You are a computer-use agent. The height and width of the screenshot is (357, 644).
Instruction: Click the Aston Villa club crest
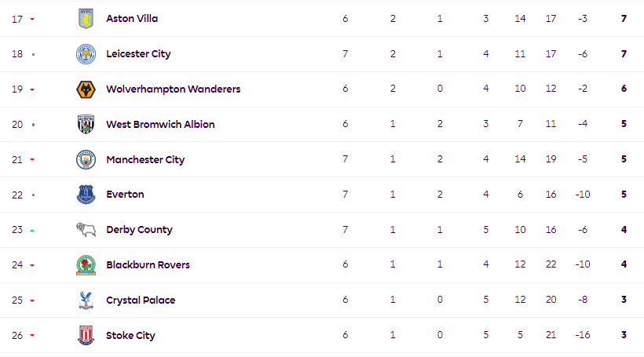coord(86,19)
